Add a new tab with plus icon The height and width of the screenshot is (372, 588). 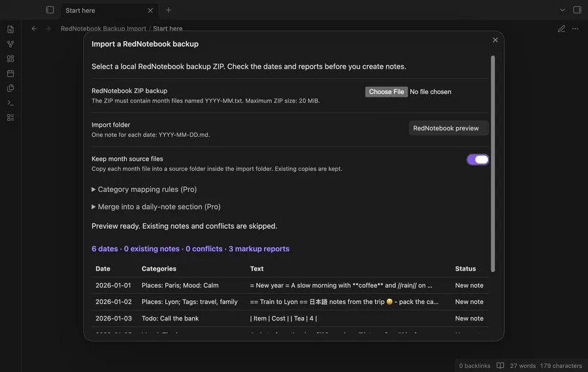(x=169, y=10)
